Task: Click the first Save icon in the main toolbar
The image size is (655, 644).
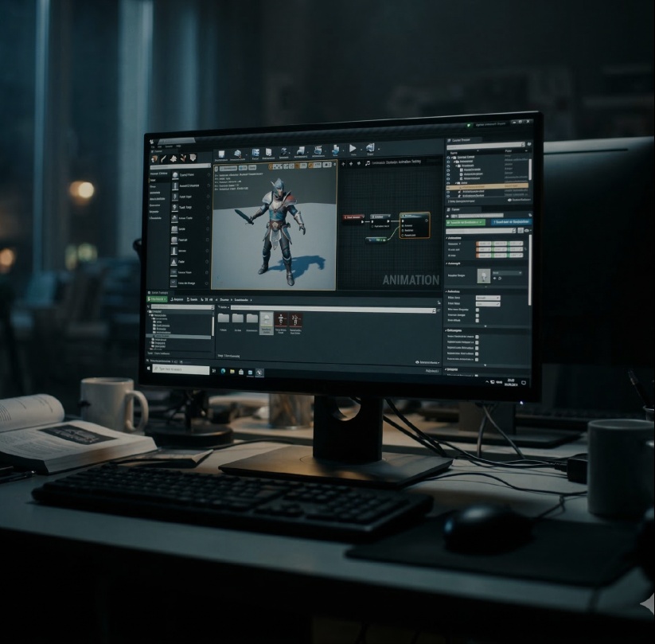Action: pyautogui.click(x=220, y=153)
